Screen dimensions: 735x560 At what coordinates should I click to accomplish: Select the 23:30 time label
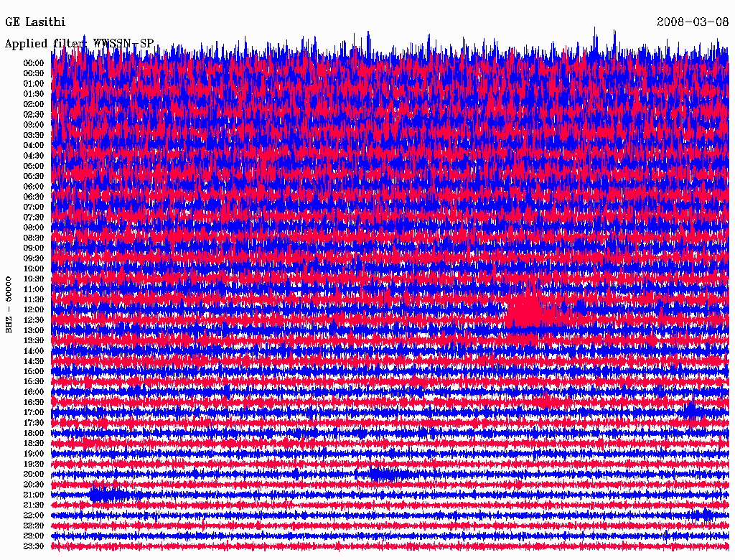(34, 546)
